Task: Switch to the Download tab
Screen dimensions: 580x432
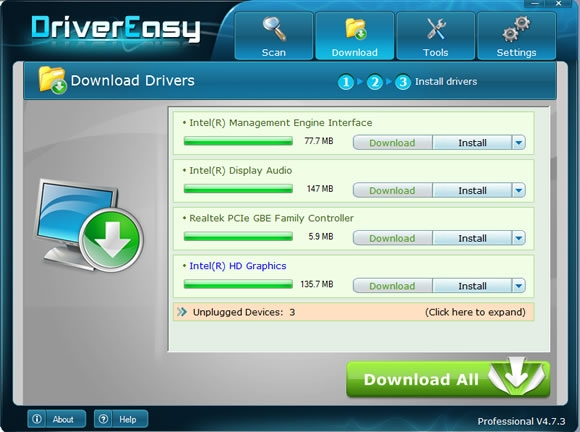Action: coord(354,36)
